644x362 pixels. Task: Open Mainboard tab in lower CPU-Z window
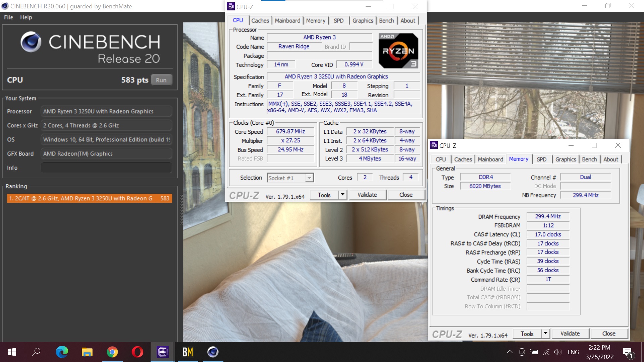point(490,159)
